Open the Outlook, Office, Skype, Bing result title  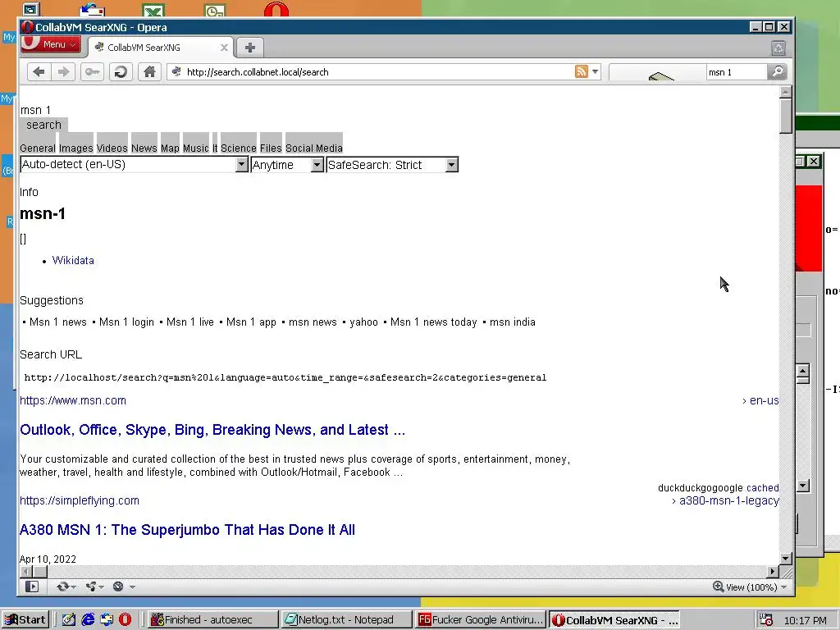[x=212, y=430]
